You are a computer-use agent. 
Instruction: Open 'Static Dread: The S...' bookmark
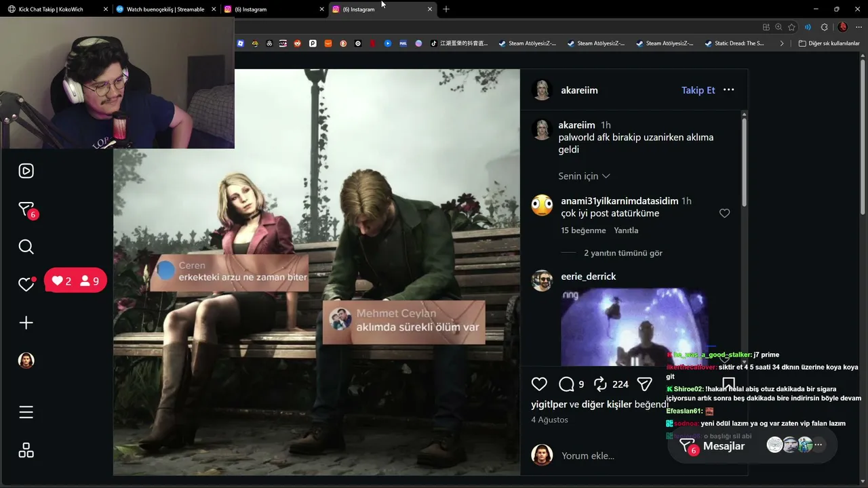[x=734, y=43]
